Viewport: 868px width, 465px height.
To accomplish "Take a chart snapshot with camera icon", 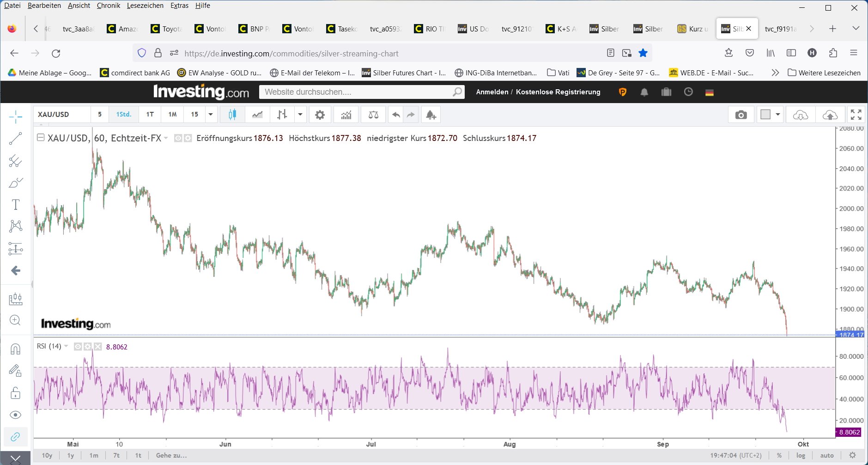I will [741, 115].
